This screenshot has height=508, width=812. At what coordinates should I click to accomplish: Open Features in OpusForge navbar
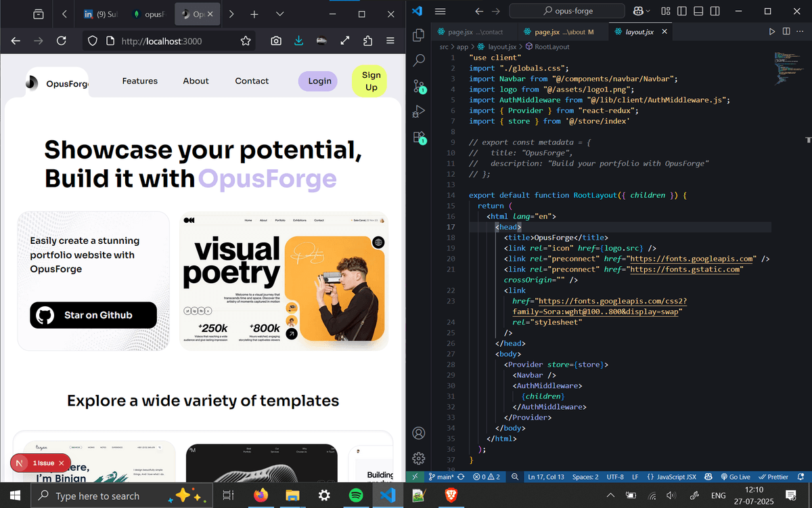(140, 81)
